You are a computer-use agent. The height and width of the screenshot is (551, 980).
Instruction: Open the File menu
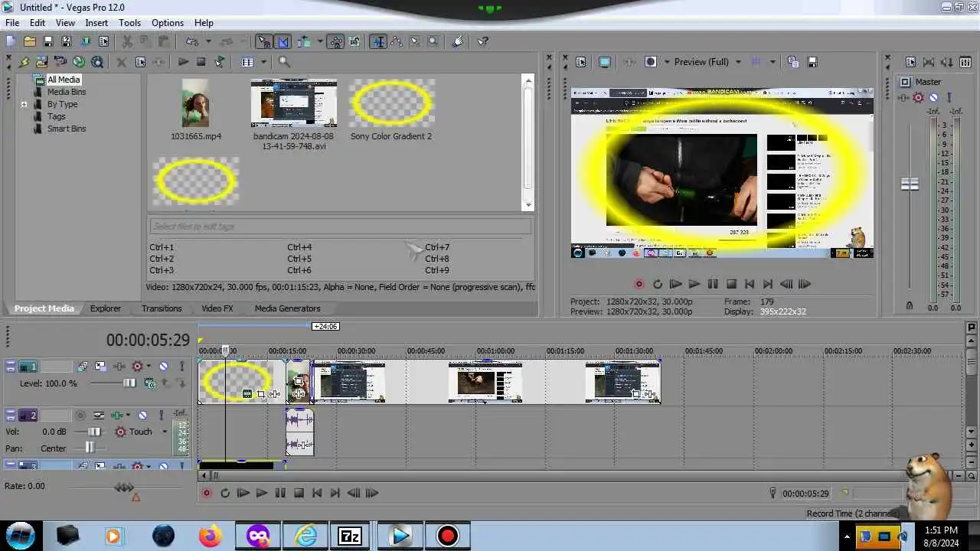pyautogui.click(x=12, y=23)
